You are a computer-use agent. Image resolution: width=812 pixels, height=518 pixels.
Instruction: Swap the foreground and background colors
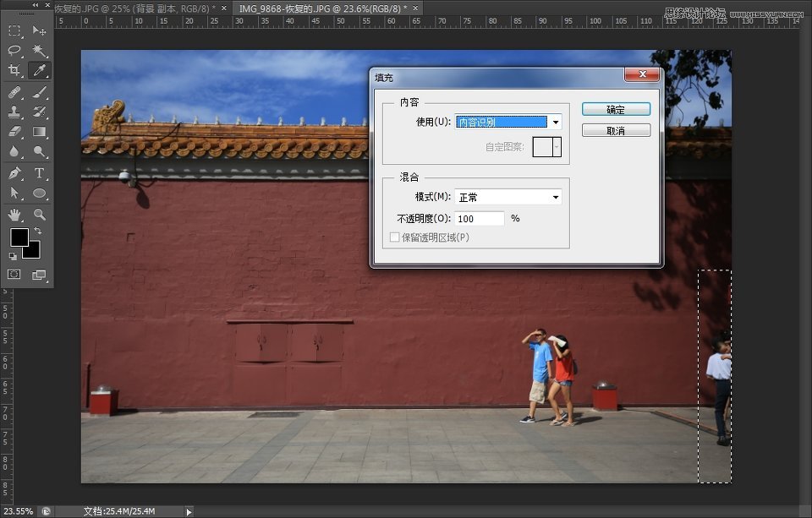[37, 230]
